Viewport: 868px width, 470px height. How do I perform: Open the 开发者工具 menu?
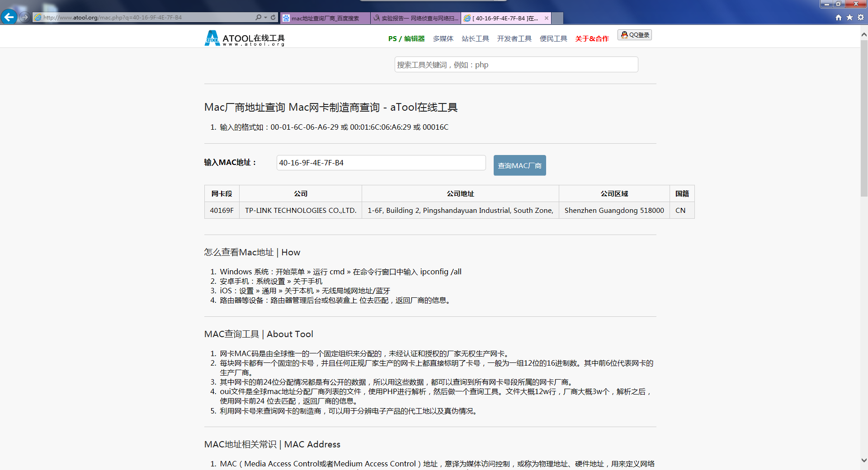pyautogui.click(x=514, y=39)
